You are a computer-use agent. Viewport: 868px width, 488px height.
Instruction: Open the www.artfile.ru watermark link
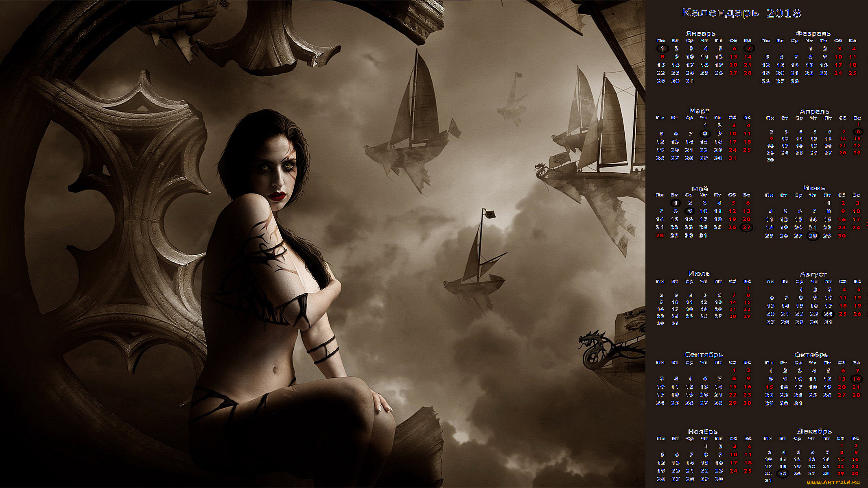click(833, 482)
